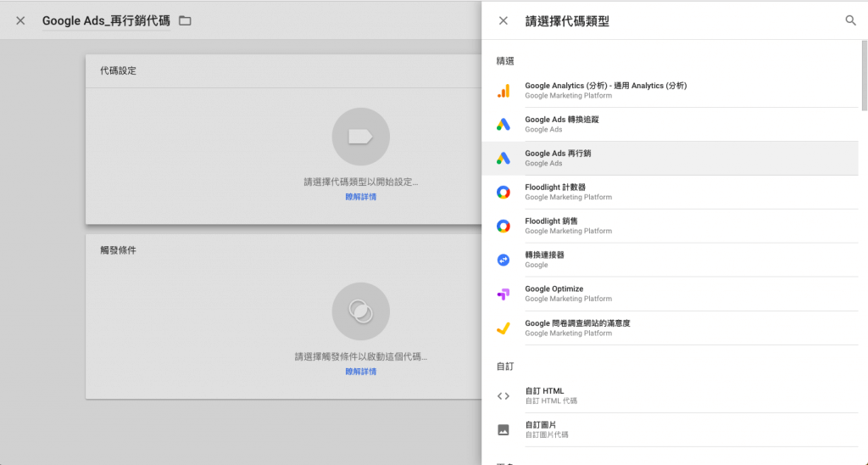This screenshot has width=868, height=465.
Task: Click Google Optimize purple icon
Action: click(504, 294)
